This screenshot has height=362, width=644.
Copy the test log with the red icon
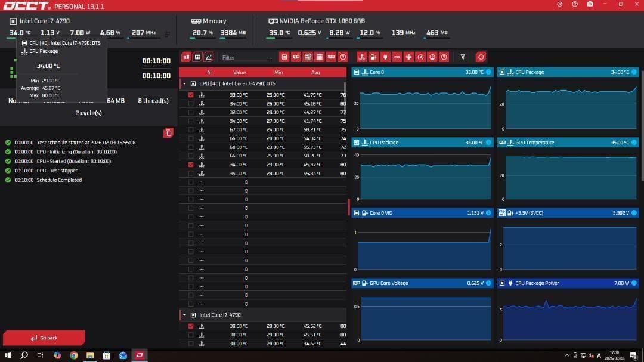point(168,133)
